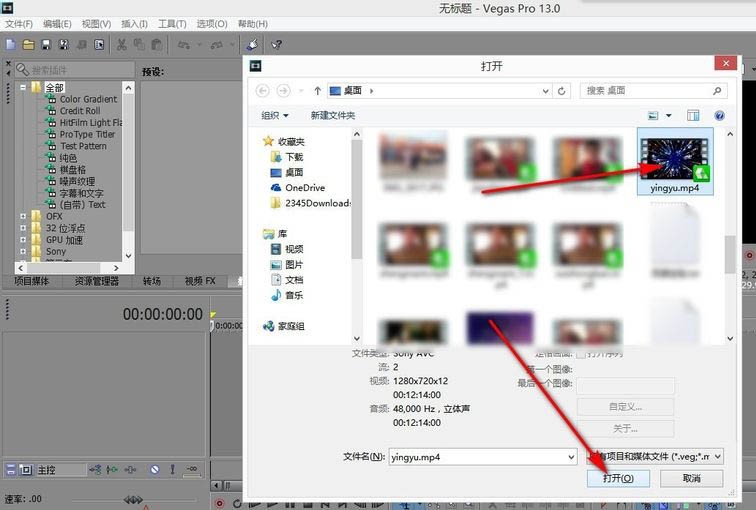756x510 pixels.
Task: Click the track Solo exclamation icon
Action: (x=172, y=469)
